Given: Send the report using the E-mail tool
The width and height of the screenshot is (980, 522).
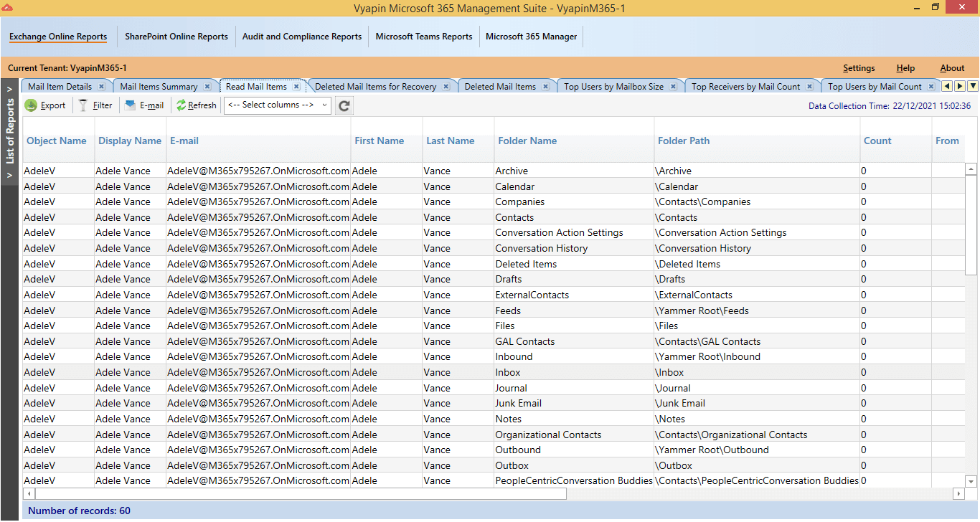Looking at the screenshot, I should 144,105.
